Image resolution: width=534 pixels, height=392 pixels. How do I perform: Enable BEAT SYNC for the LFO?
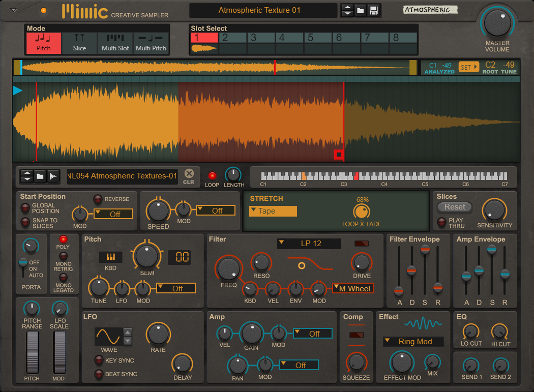[99, 375]
